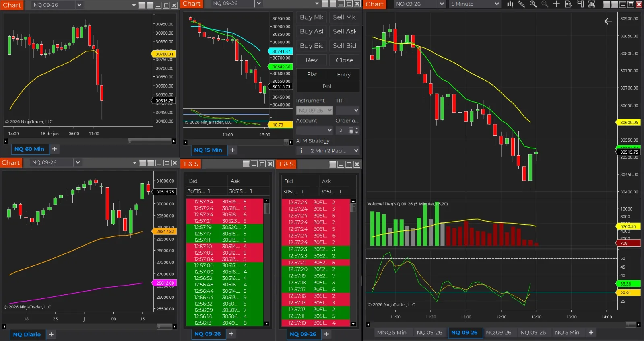Click the Sell Bid button

pyautogui.click(x=345, y=46)
